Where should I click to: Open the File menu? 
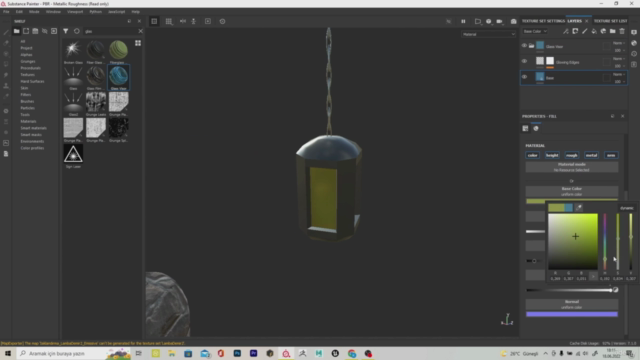coord(6,12)
